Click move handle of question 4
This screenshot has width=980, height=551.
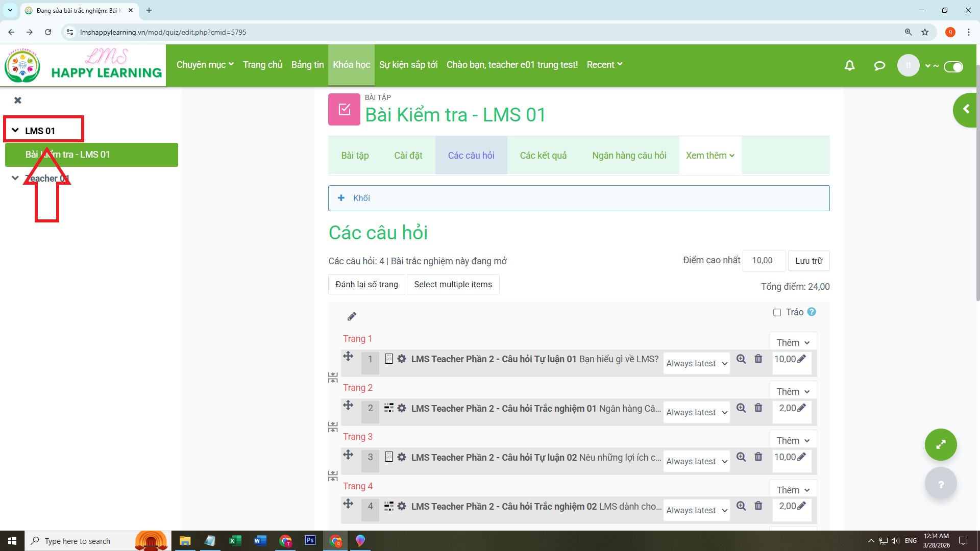point(348,504)
